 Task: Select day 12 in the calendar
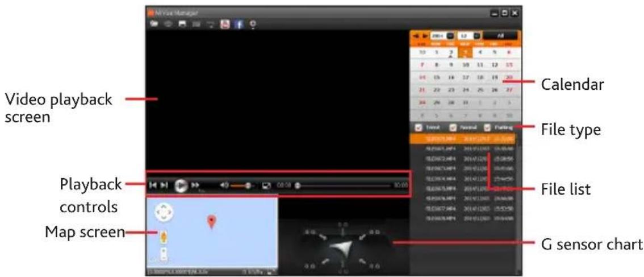click(x=495, y=65)
